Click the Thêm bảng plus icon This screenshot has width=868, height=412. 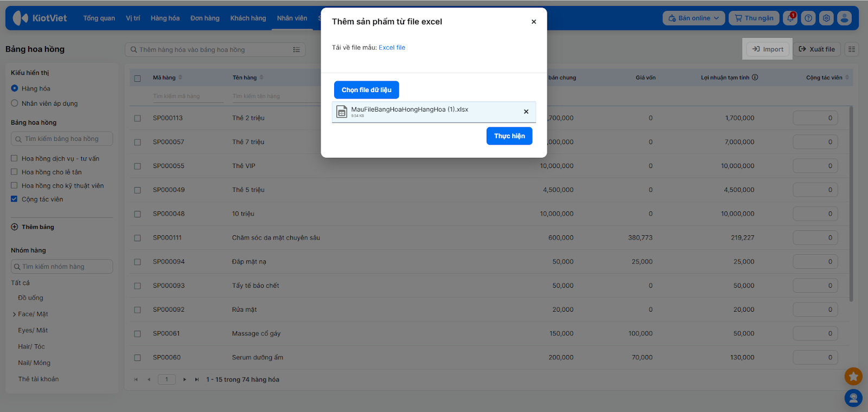(x=15, y=227)
